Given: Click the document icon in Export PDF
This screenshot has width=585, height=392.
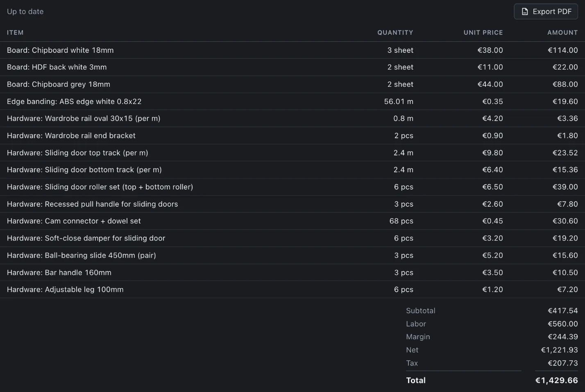Looking at the screenshot, I should click(x=525, y=11).
